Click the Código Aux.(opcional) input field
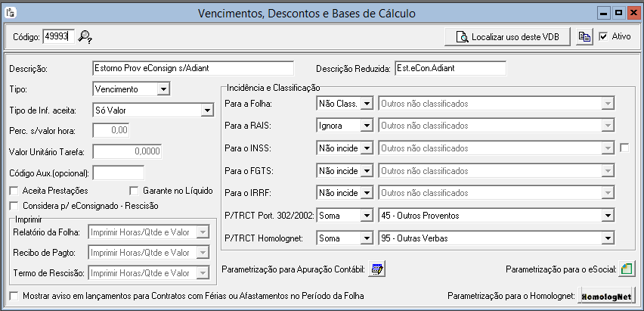This screenshot has height=311, width=644. coord(119,173)
